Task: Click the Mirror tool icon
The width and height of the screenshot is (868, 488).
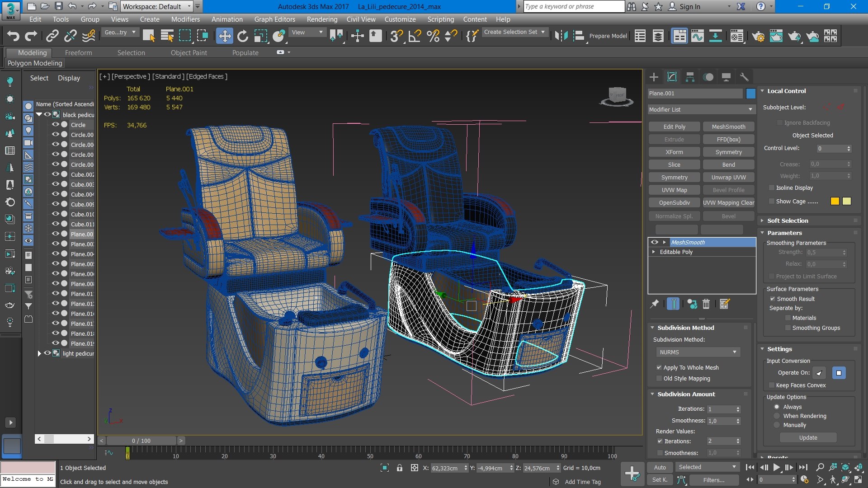Action: (561, 36)
